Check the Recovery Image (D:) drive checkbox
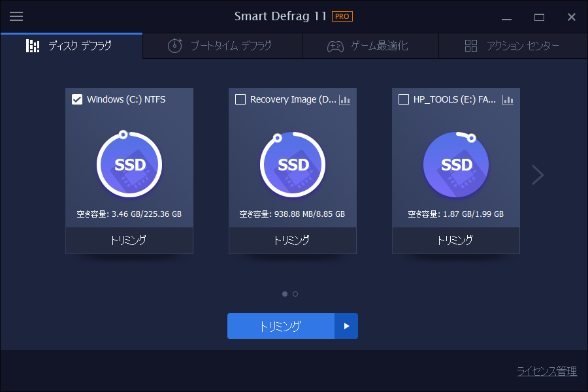The width and height of the screenshot is (588, 392). pyautogui.click(x=240, y=99)
